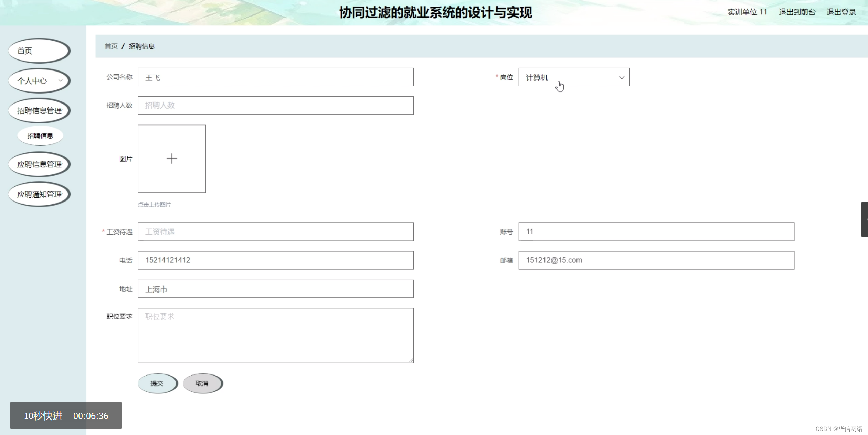
Task: Click the 退出到前台 link in header
Action: point(797,12)
